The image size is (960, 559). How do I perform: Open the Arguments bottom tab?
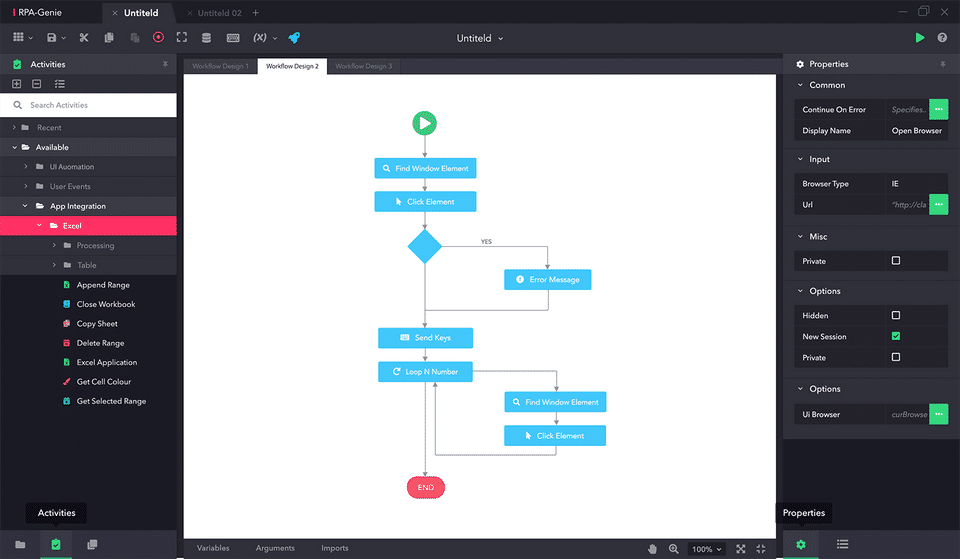point(275,548)
